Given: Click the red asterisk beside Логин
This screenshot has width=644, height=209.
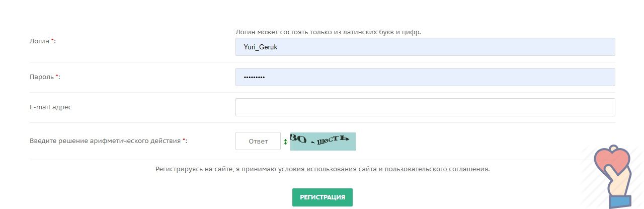Looking at the screenshot, I should tap(52, 40).
